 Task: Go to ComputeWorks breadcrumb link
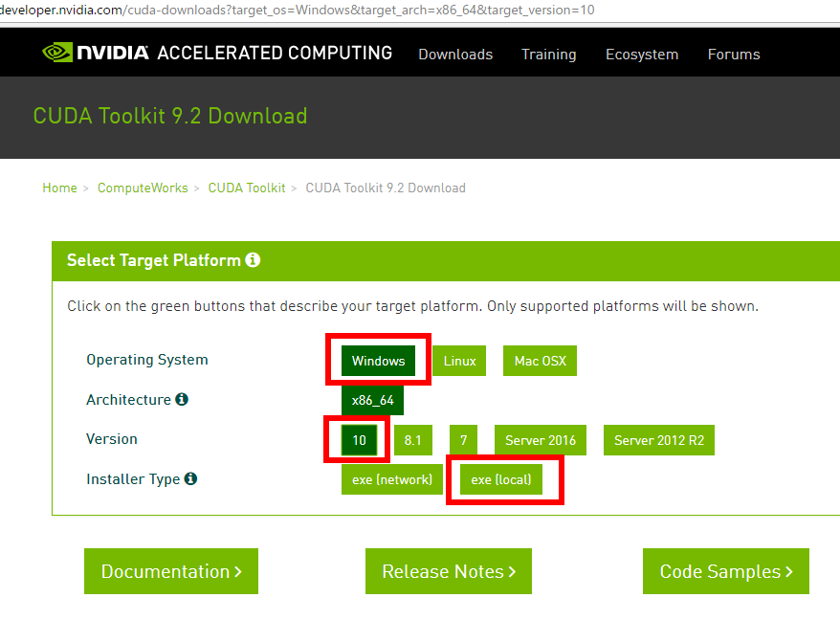click(x=143, y=188)
